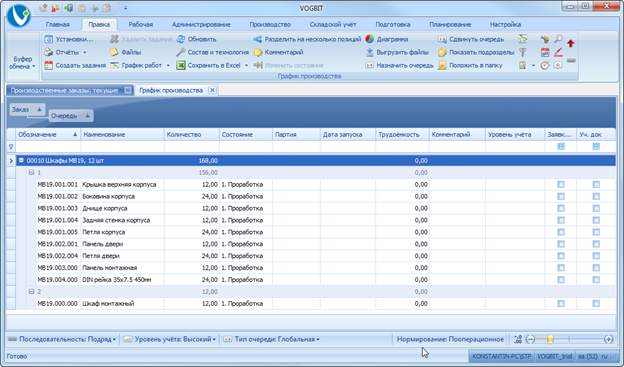Viewport: 624px width, 367px height.
Task: Open Уровень учёта: Высокий dropdown
Action: tap(170, 339)
